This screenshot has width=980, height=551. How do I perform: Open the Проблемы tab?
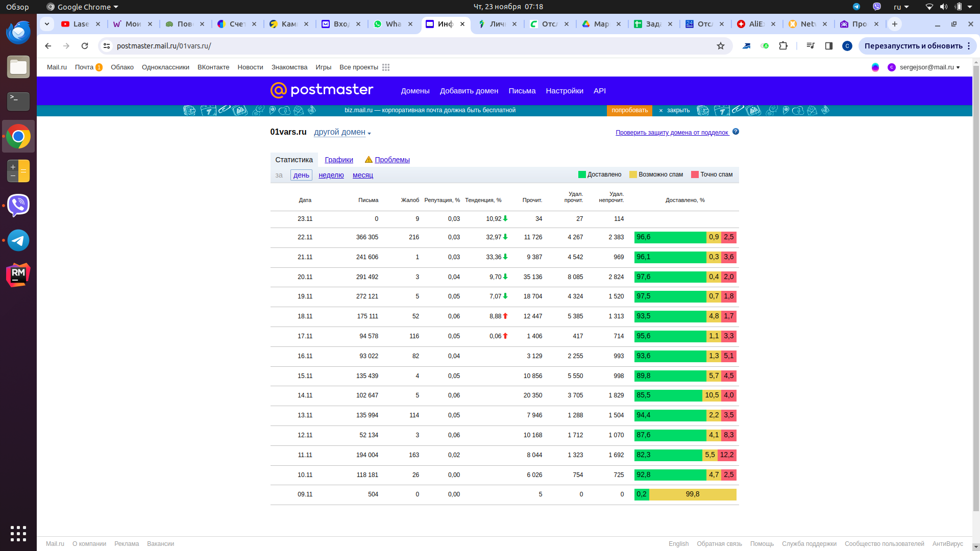pyautogui.click(x=392, y=160)
